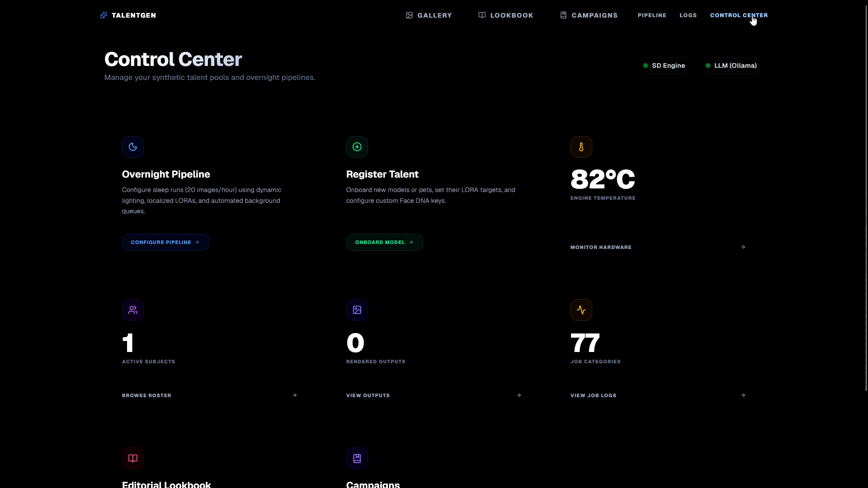This screenshot has width=868, height=488.
Task: Click the activity pulse icon on Job Categories card
Action: pos(581,310)
